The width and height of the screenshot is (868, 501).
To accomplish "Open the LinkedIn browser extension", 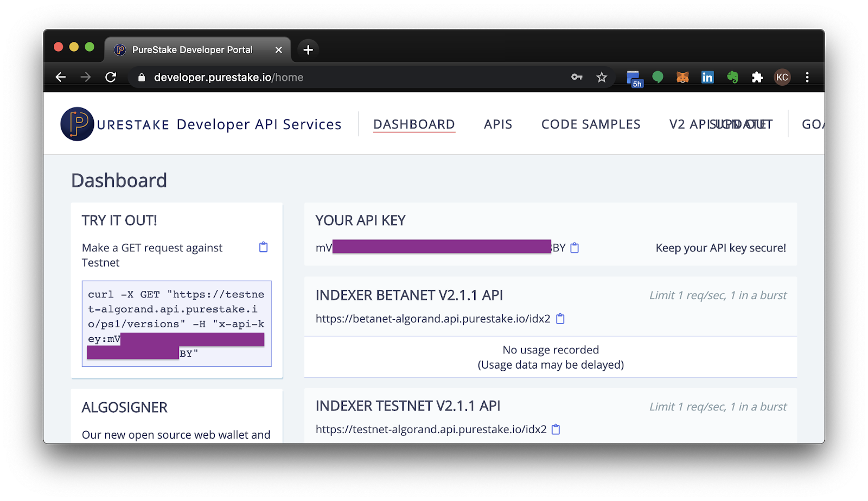I will click(x=707, y=77).
